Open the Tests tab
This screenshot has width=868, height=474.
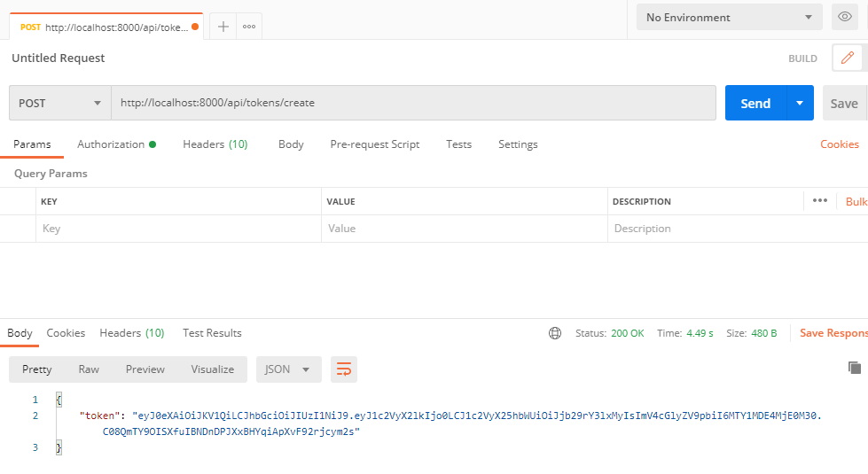point(459,144)
